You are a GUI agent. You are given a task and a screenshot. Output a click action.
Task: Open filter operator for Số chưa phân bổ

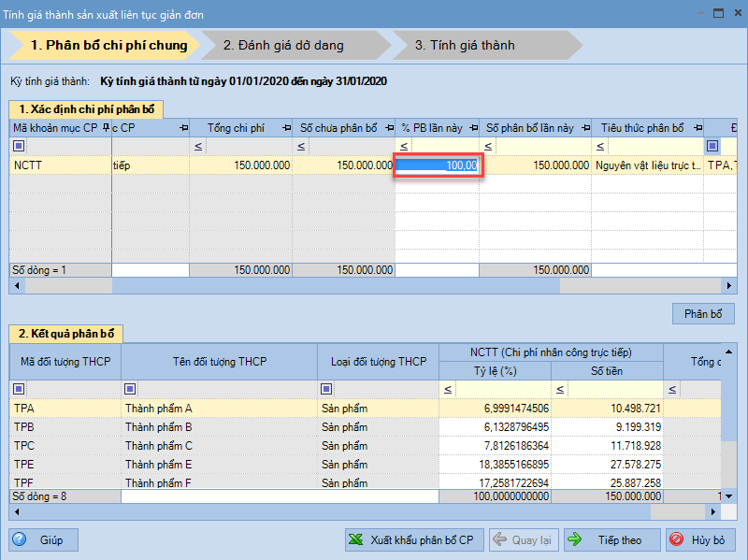[301, 147]
